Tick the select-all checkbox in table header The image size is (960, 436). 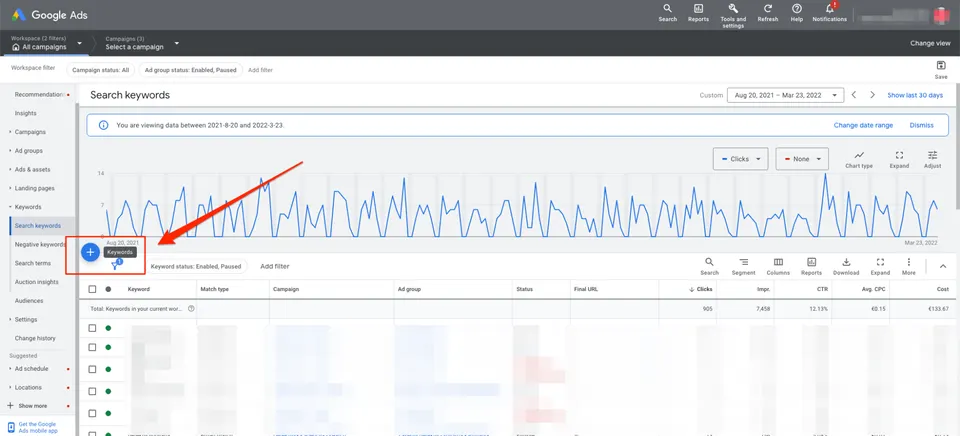[92, 289]
